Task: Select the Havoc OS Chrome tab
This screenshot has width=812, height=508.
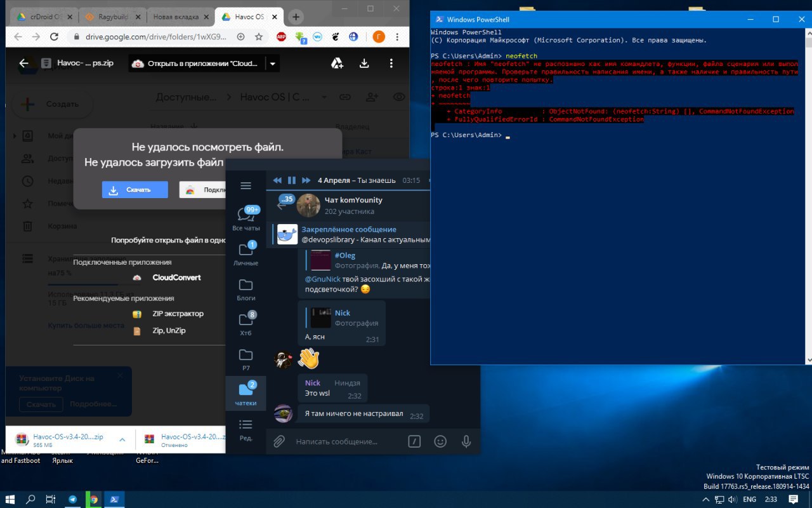Action: tap(249, 17)
